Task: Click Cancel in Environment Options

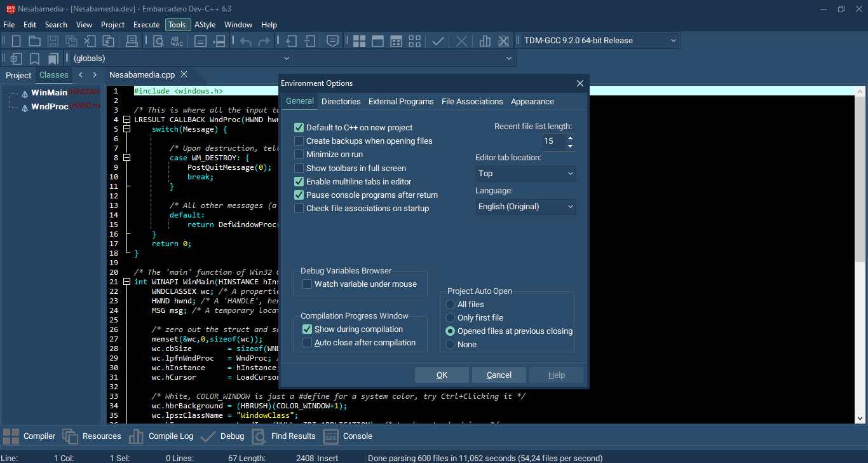Action: click(x=499, y=375)
